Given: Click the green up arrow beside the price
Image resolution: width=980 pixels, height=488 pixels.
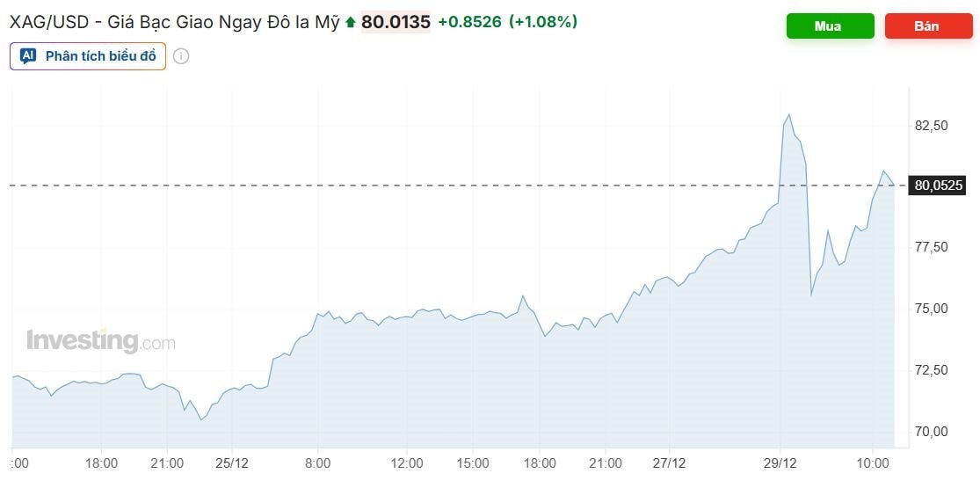Looking at the screenshot, I should tap(351, 23).
